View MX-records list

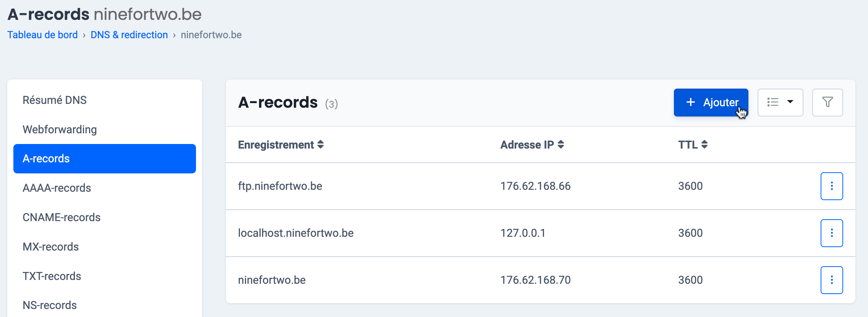point(51,247)
